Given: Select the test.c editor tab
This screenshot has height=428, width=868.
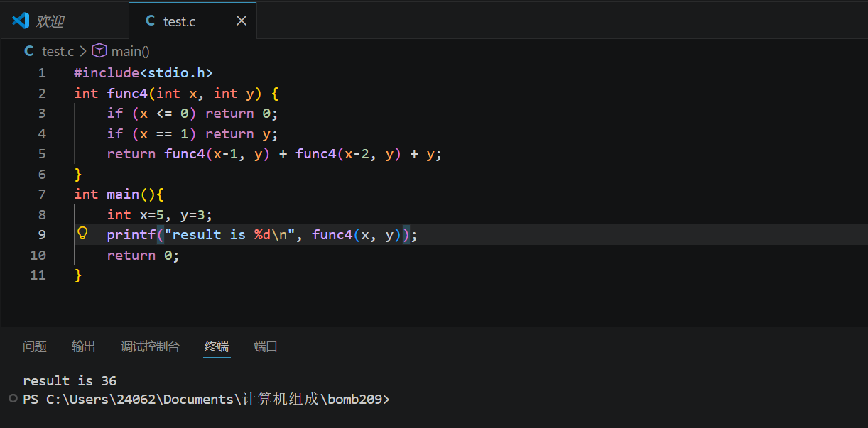Looking at the screenshot, I should click(x=192, y=20).
